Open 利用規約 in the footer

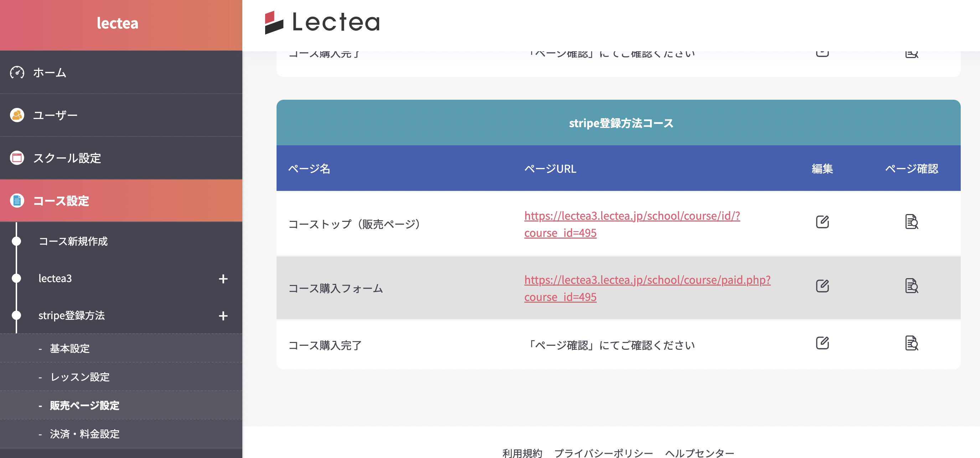[x=522, y=452]
